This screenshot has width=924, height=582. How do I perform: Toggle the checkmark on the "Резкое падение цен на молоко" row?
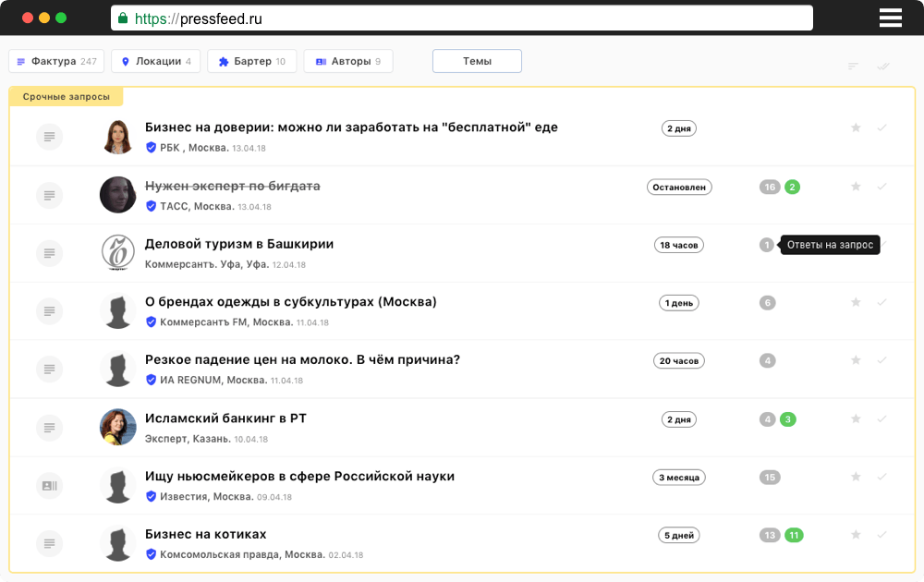click(x=882, y=360)
